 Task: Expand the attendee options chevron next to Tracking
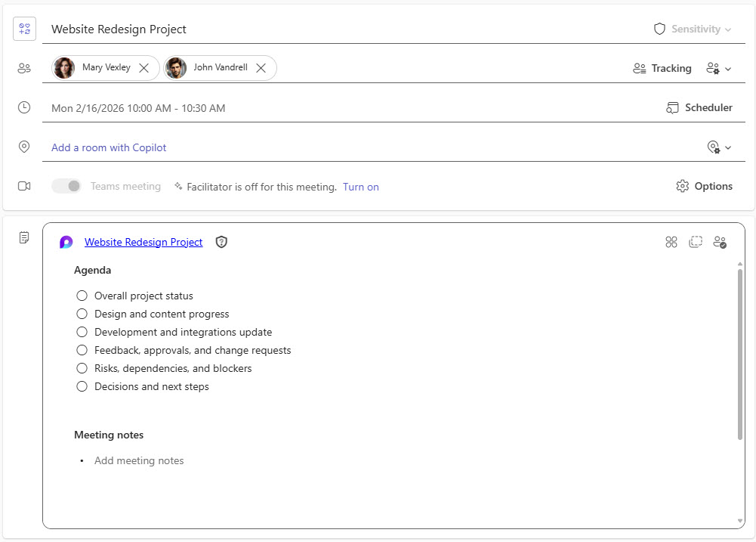pos(718,68)
